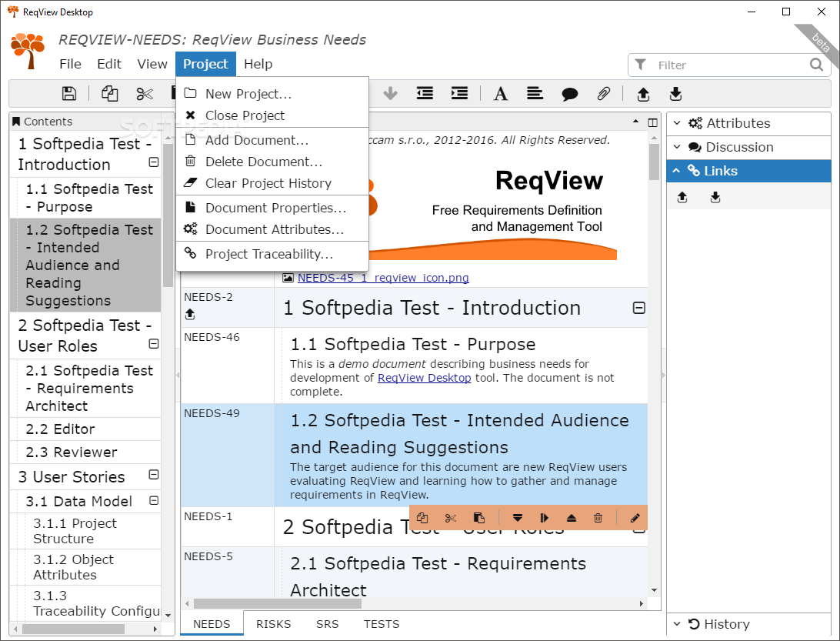Choose Add Document... menu entry

click(272, 140)
